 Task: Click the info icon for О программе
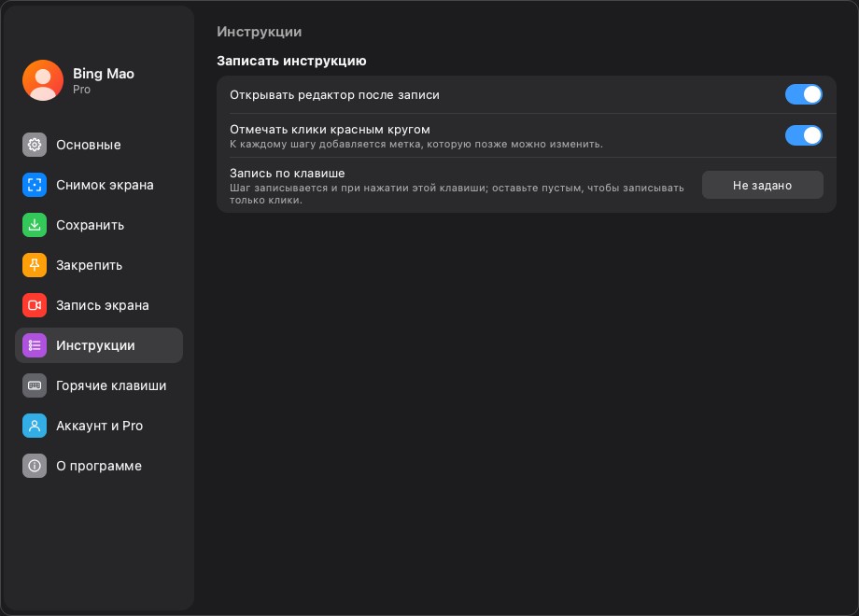(x=35, y=466)
